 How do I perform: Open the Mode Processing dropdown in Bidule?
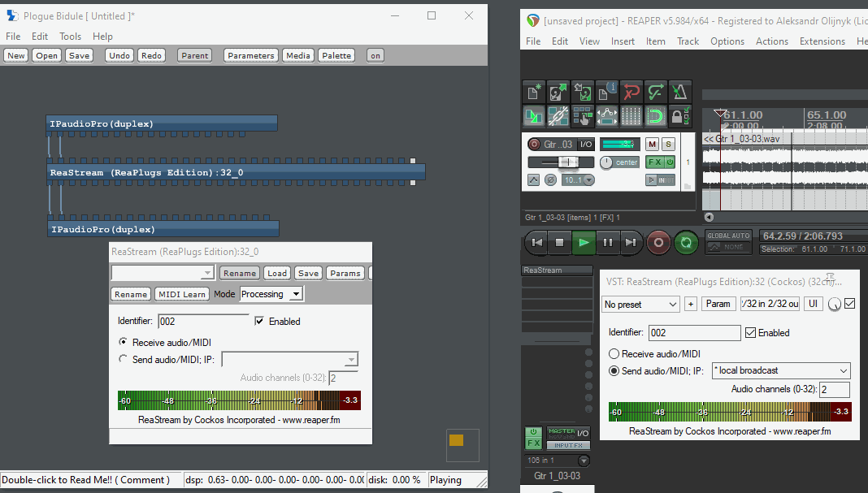point(271,294)
